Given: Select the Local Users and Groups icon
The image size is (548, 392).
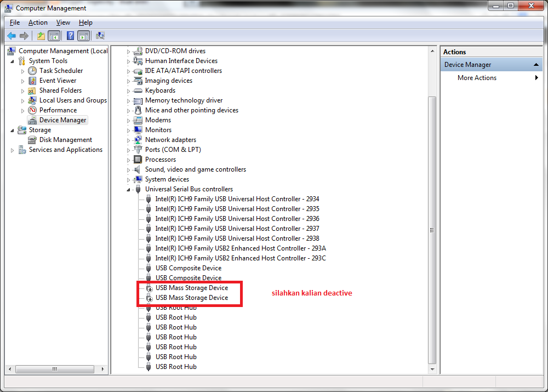Looking at the screenshot, I should coord(32,100).
